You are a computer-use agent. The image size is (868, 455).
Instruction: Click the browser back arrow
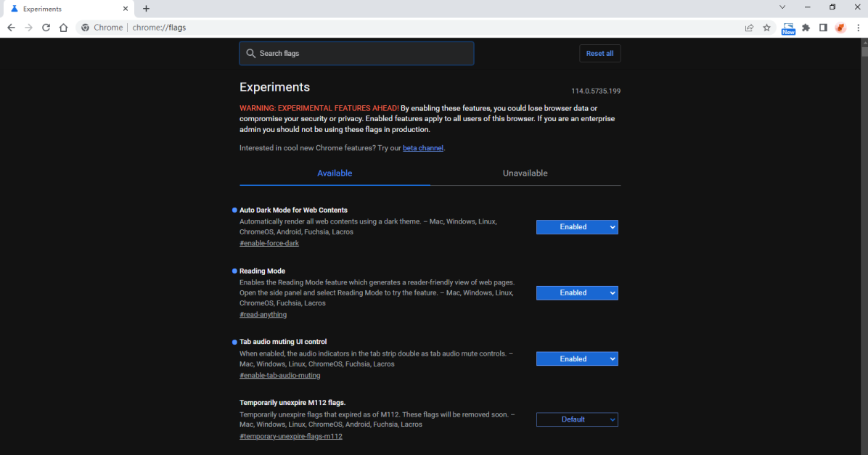pos(11,28)
